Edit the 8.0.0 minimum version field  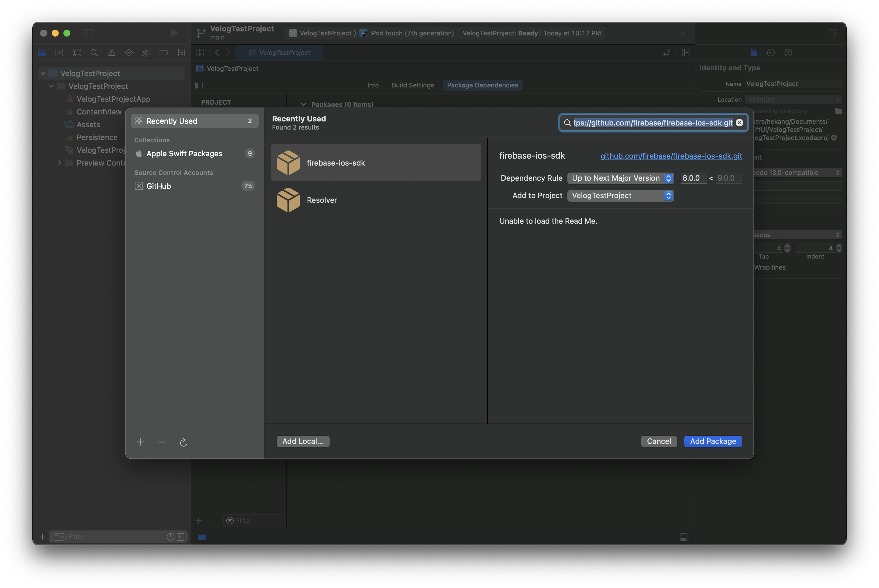(x=693, y=178)
